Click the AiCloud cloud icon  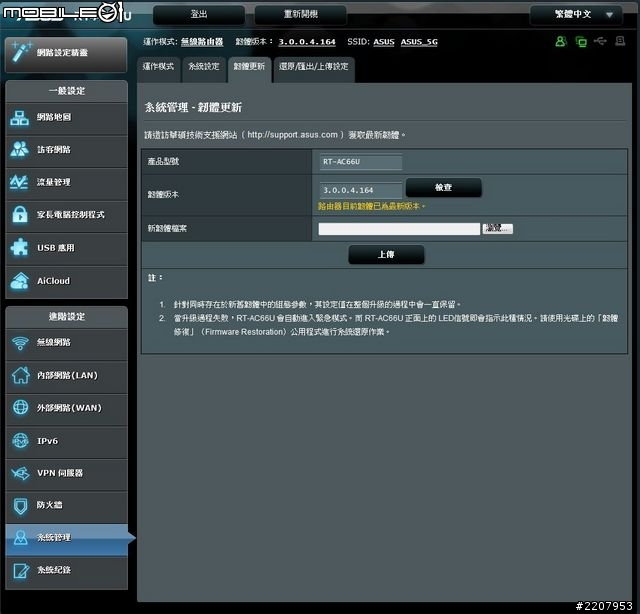pos(20,281)
